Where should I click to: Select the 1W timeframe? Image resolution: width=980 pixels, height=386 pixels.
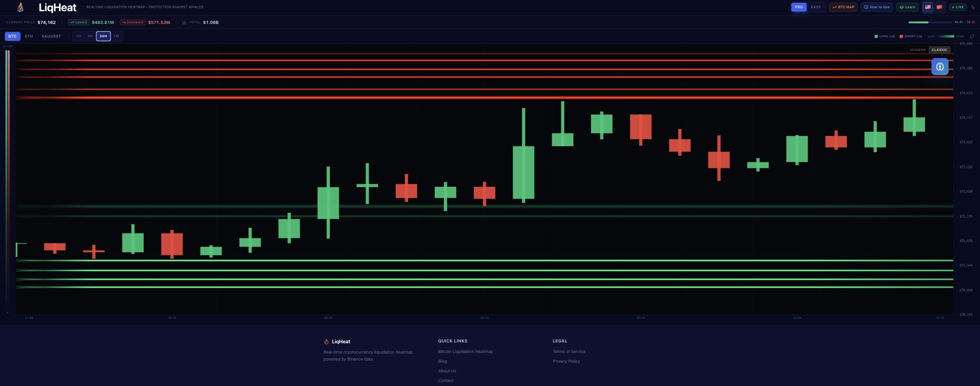[117, 36]
